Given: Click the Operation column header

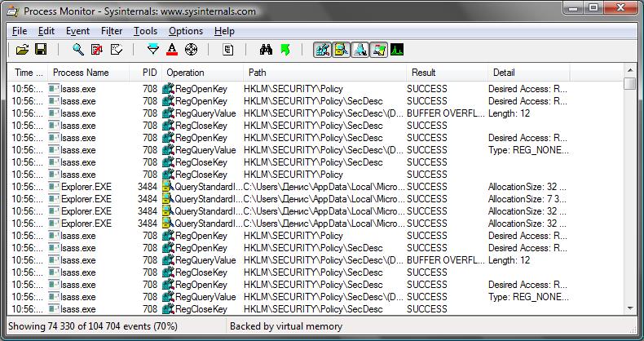Looking at the screenshot, I should [x=202, y=73].
